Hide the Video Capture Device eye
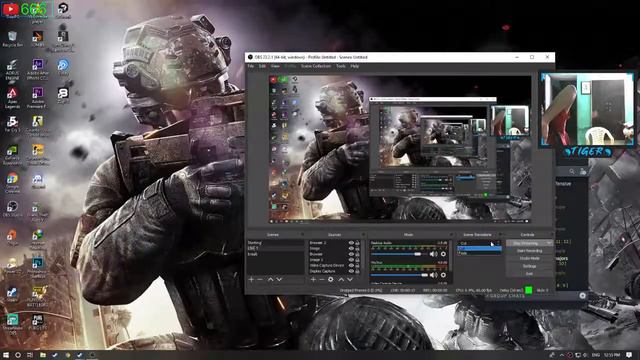Screen dimensions: 640x360 tap(351, 265)
